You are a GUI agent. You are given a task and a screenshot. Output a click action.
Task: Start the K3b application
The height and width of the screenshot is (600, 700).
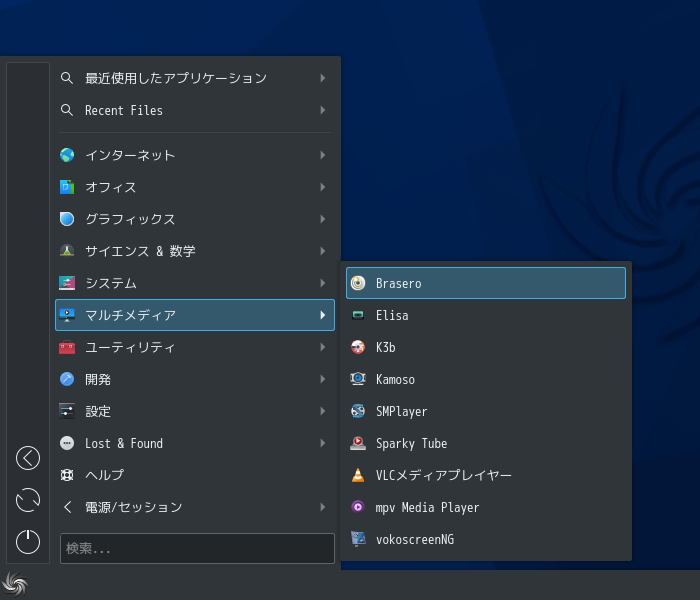click(x=486, y=347)
